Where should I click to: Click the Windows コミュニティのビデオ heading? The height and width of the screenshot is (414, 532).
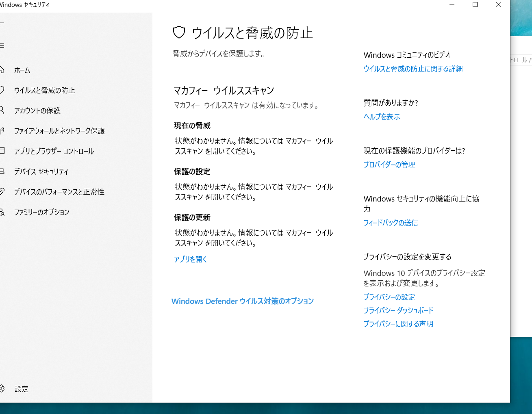pyautogui.click(x=407, y=55)
